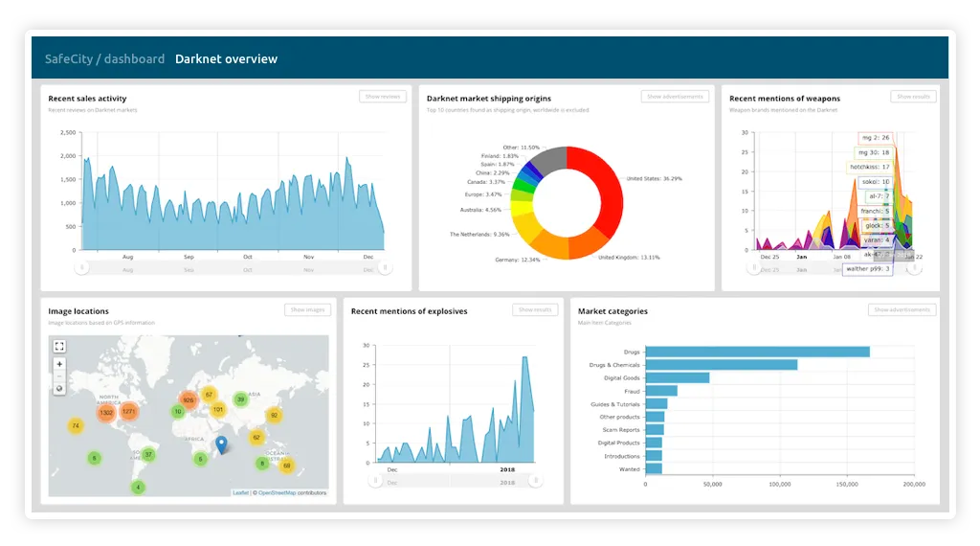Open the Leaflet attribution link
Screen dimensions: 980x546
pyautogui.click(x=240, y=493)
